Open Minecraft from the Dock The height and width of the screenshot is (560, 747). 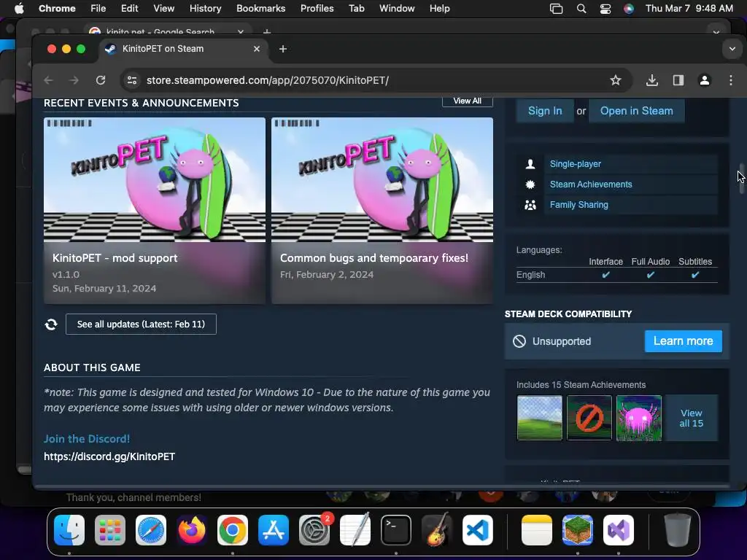tap(578, 530)
